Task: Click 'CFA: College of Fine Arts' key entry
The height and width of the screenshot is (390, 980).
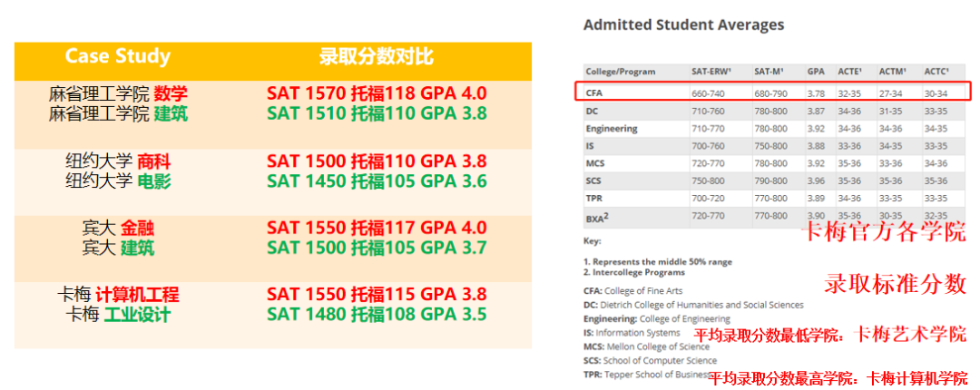Action: tap(632, 290)
